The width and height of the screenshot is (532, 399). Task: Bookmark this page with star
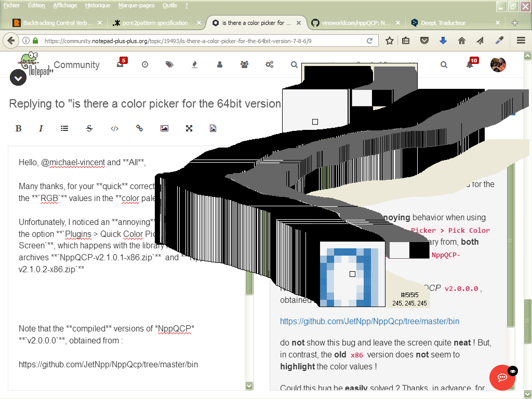pos(390,41)
